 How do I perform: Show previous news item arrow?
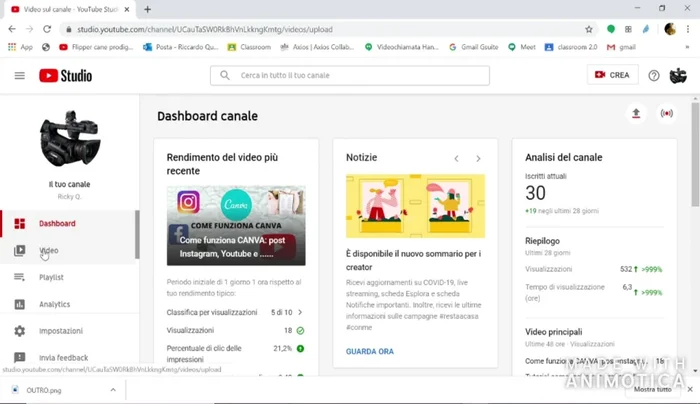pyautogui.click(x=456, y=158)
